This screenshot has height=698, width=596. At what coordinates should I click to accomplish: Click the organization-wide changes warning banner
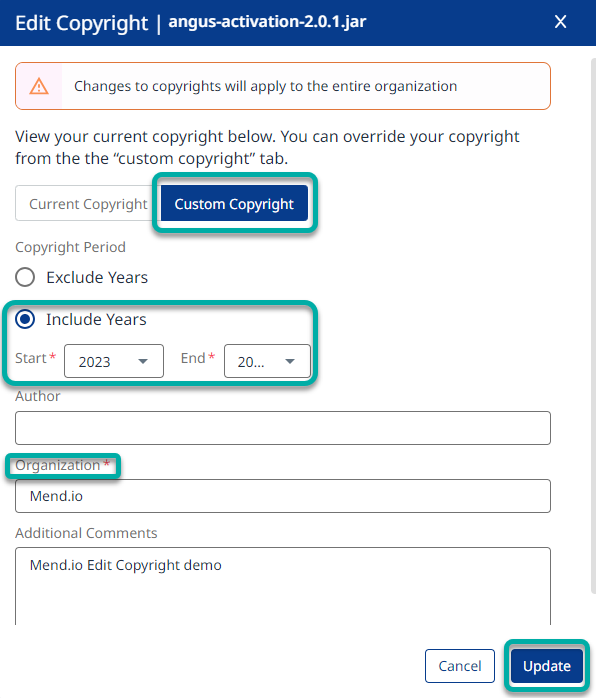point(283,86)
